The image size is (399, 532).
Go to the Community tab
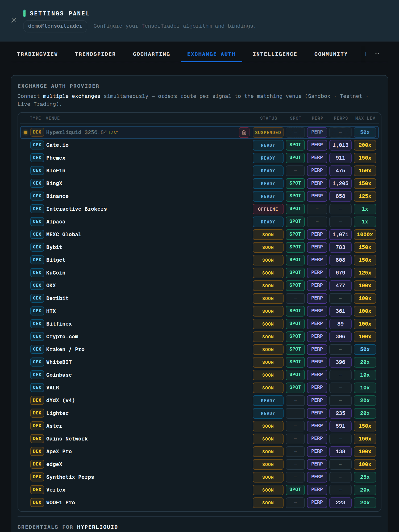tap(331, 54)
